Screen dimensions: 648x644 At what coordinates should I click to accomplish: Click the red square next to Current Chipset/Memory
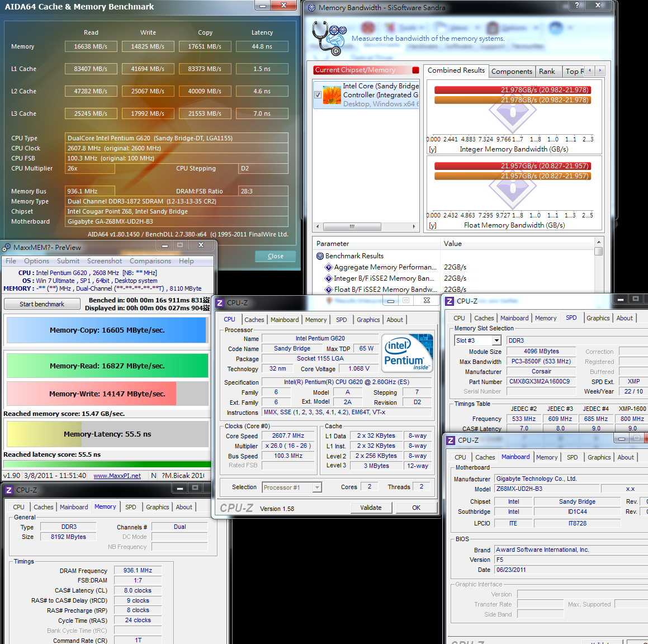tap(416, 70)
